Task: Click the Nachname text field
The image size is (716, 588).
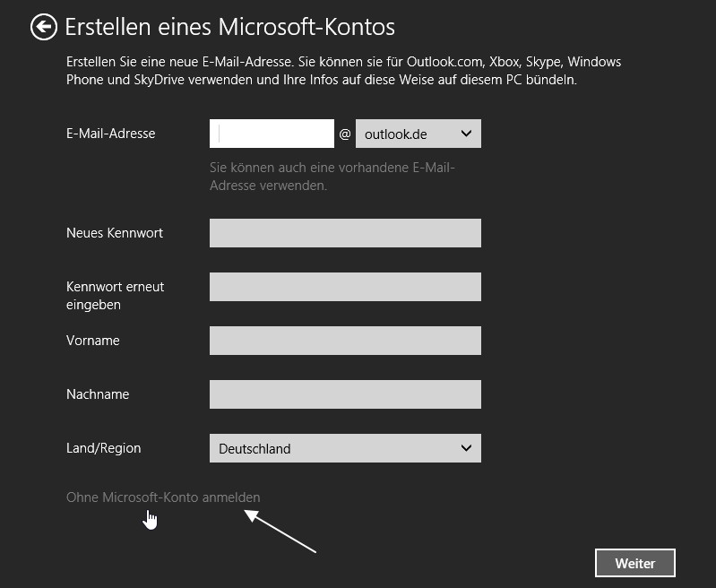Action: 345,394
